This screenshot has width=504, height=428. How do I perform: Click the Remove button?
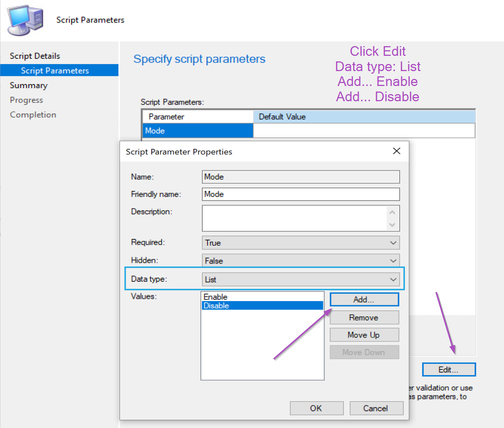(364, 317)
